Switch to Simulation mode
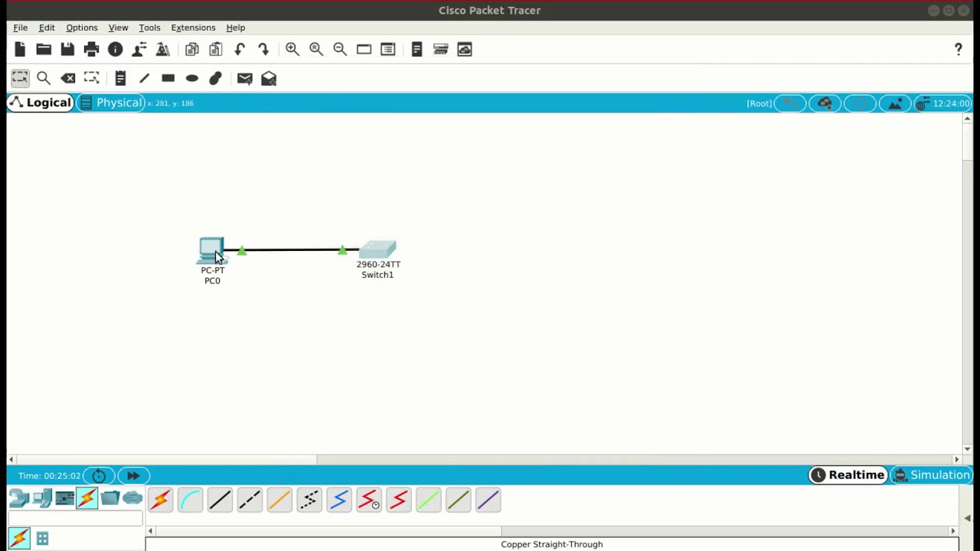Screen dimensions: 980x551 pos(932,475)
